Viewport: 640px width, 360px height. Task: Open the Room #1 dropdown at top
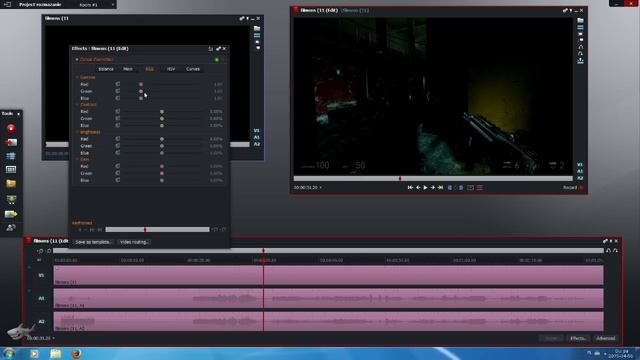tap(113, 4)
